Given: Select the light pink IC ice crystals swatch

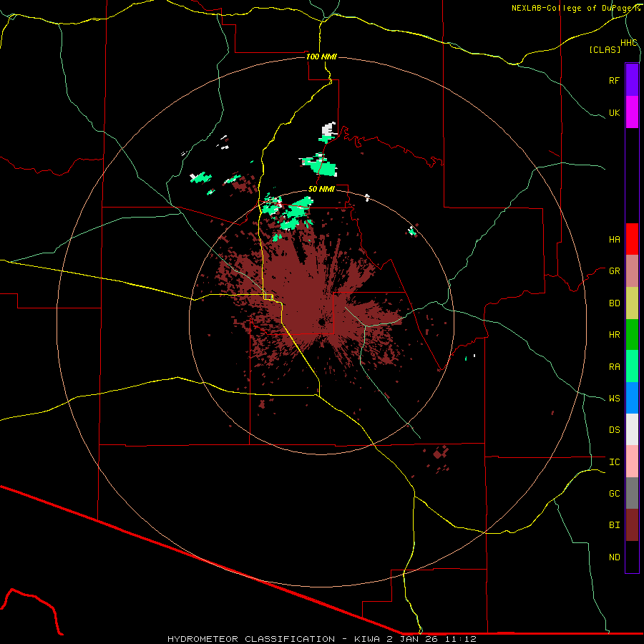Looking at the screenshot, I should coord(632,462).
